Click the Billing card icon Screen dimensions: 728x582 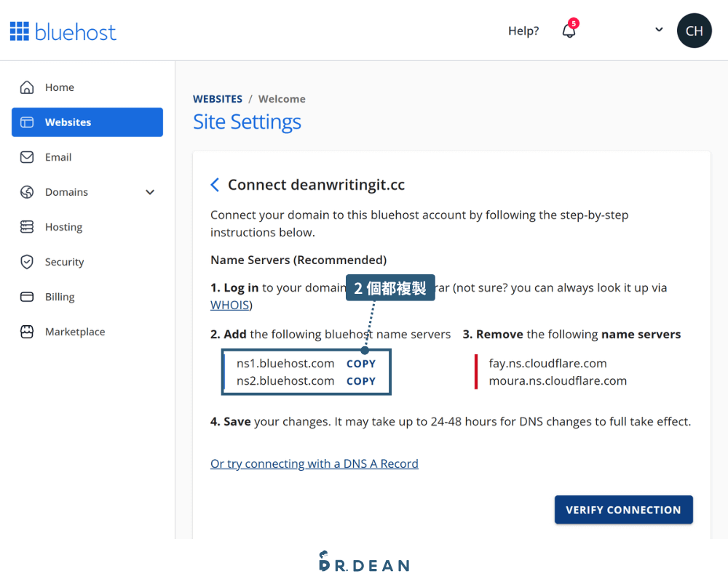pos(27,297)
